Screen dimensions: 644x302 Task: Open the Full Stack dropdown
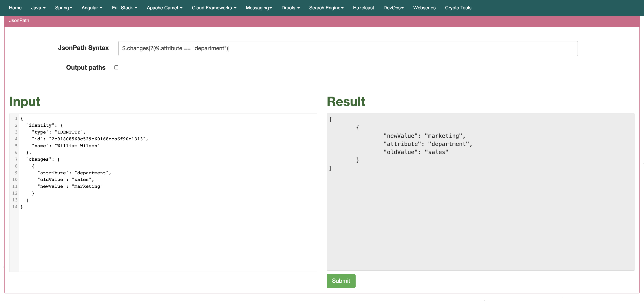(x=125, y=8)
